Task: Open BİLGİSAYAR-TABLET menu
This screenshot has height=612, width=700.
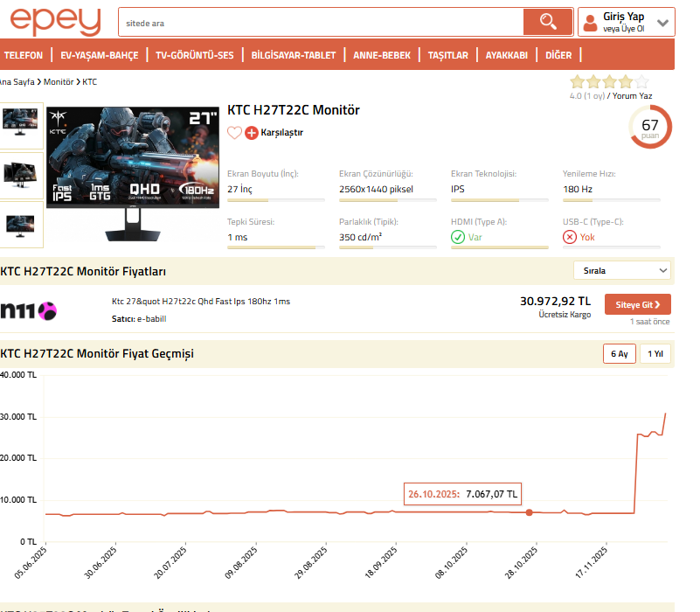Action: coord(294,55)
